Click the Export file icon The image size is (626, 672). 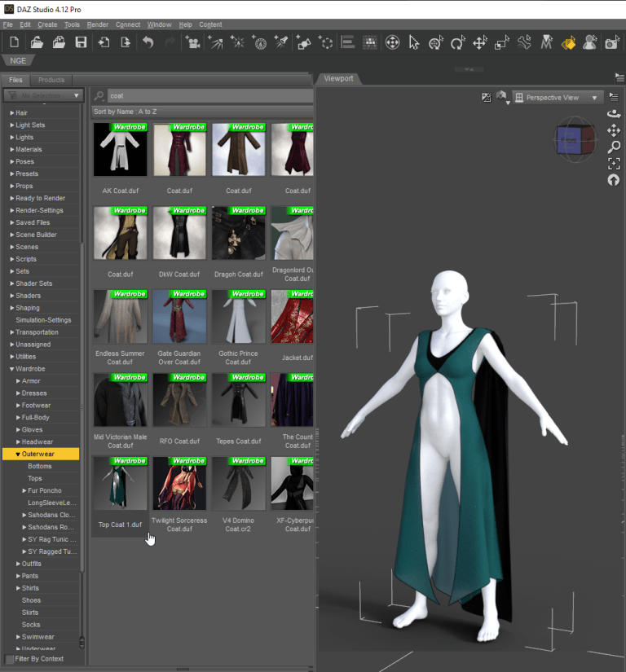point(126,42)
